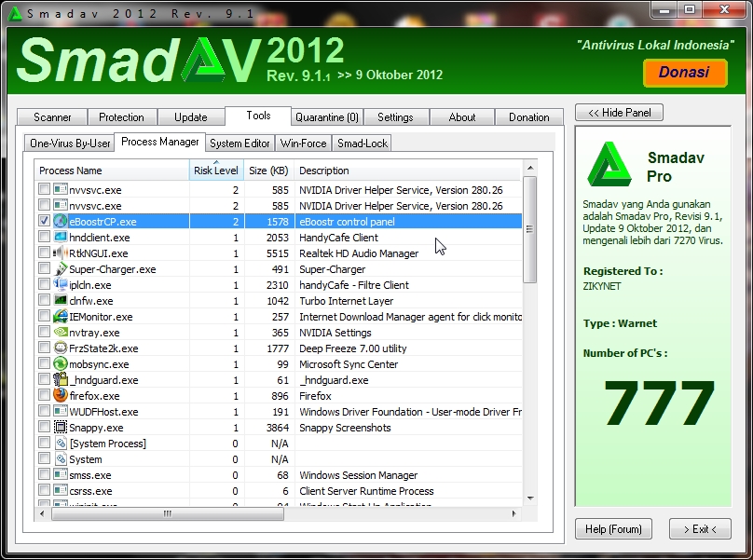753x560 pixels.
Task: Check the smss.exe checkbox
Action: pyautogui.click(x=44, y=474)
